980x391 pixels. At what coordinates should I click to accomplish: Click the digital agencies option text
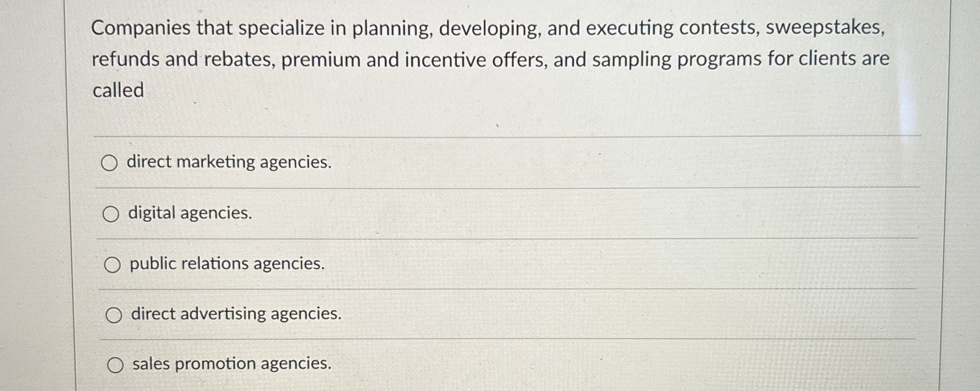(x=189, y=214)
